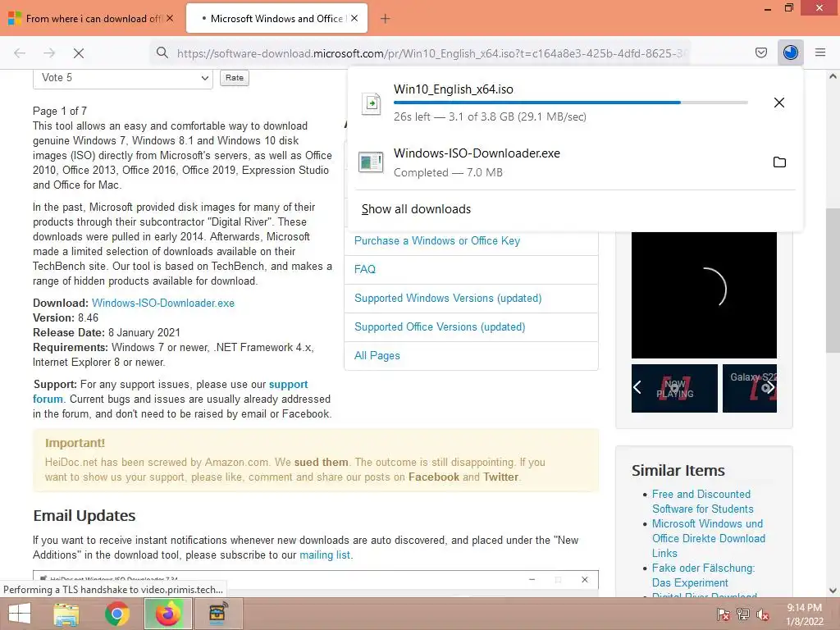This screenshot has width=840, height=630.
Task: Open containing folder for Windows-ISO-Downloader.exe
Action: (779, 162)
